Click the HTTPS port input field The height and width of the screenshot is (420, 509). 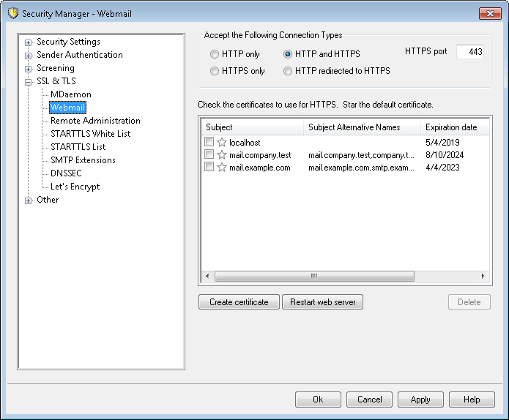[x=469, y=52]
